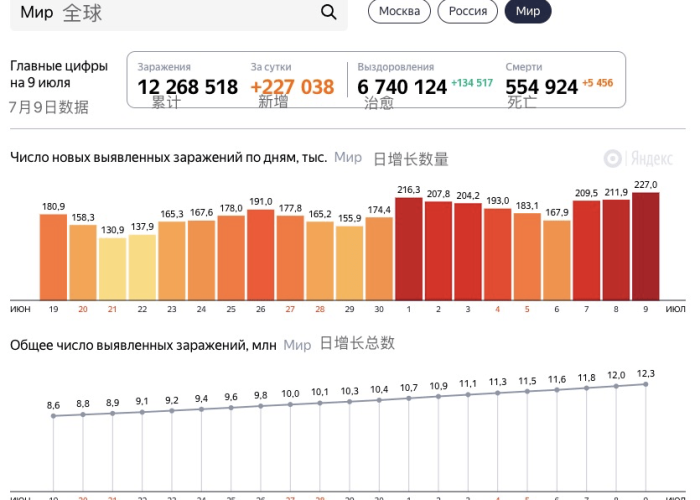700x500 pixels.
Task: Click the deaths figure 554 924
Action: coord(542,87)
